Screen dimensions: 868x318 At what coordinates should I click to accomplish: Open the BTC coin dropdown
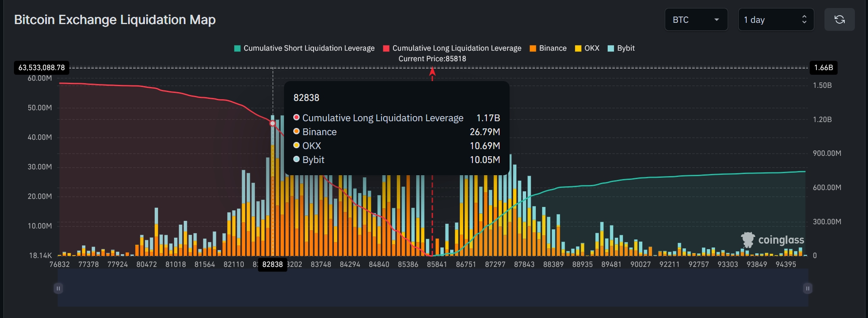pos(696,20)
